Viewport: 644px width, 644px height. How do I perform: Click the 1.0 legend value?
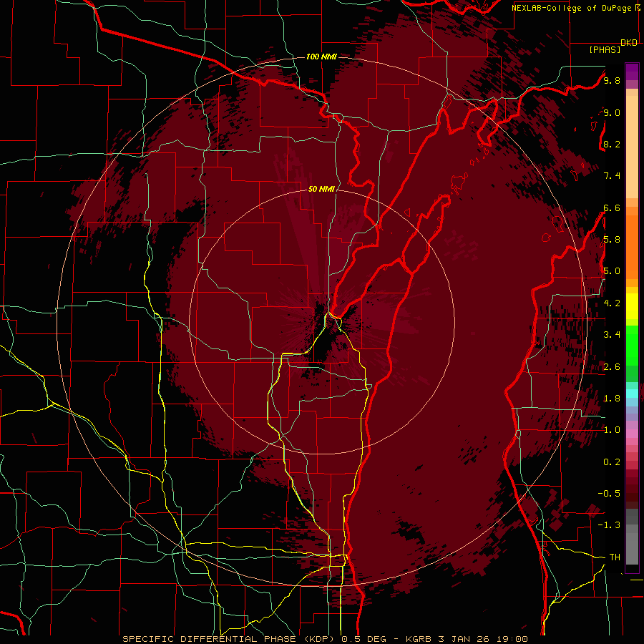[x=612, y=430]
